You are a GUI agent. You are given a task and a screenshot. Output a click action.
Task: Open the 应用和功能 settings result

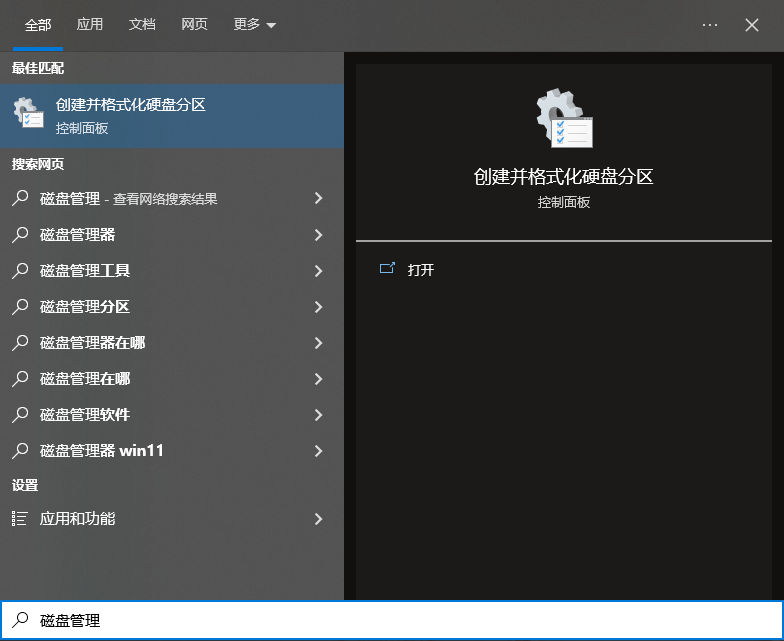(x=172, y=518)
